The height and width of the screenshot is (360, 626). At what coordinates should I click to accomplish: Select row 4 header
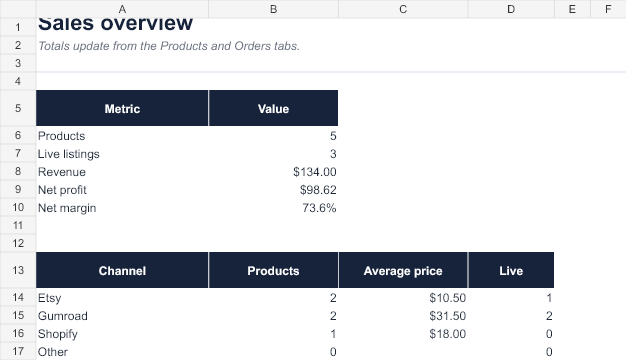click(18, 81)
